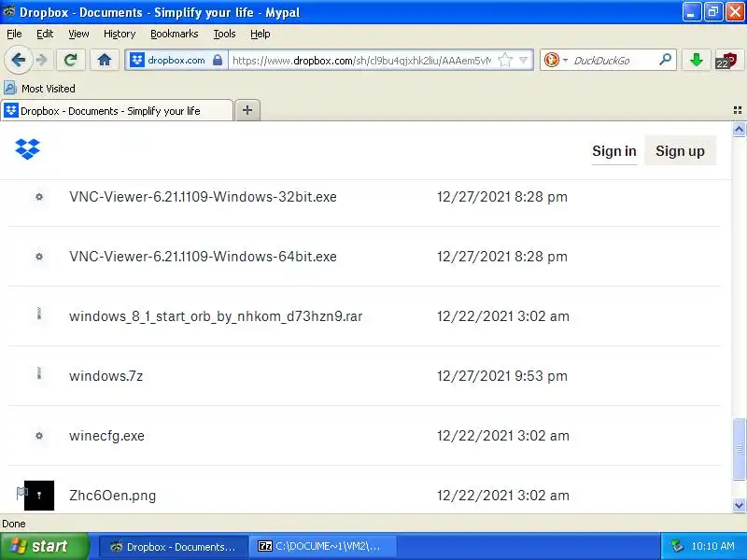The image size is (747, 560).
Task: Click the page scrollbar up arrow
Action: (739, 130)
